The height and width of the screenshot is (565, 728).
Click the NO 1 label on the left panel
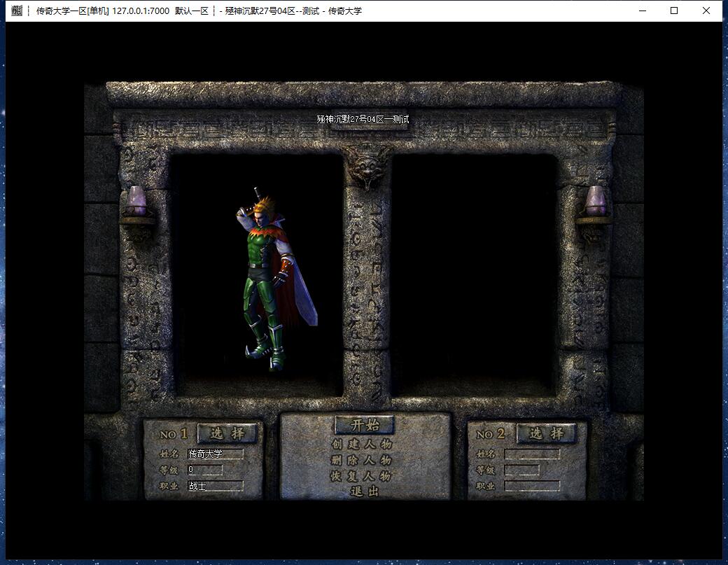[173, 434]
